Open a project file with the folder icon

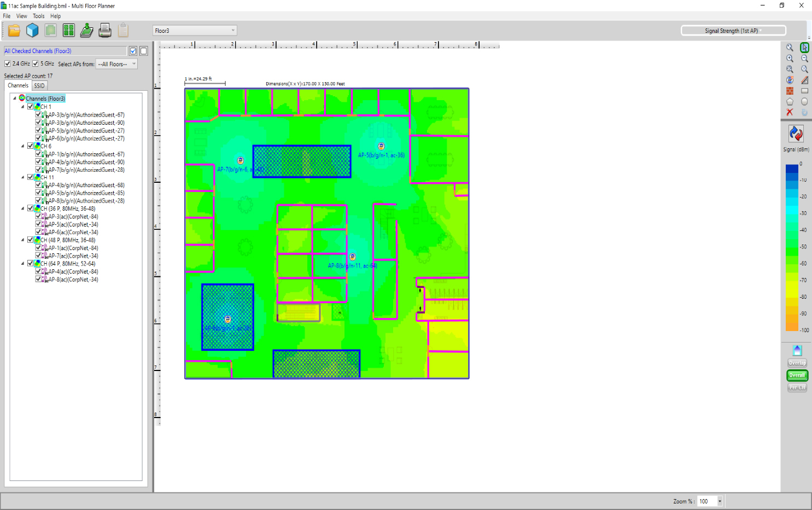point(14,30)
